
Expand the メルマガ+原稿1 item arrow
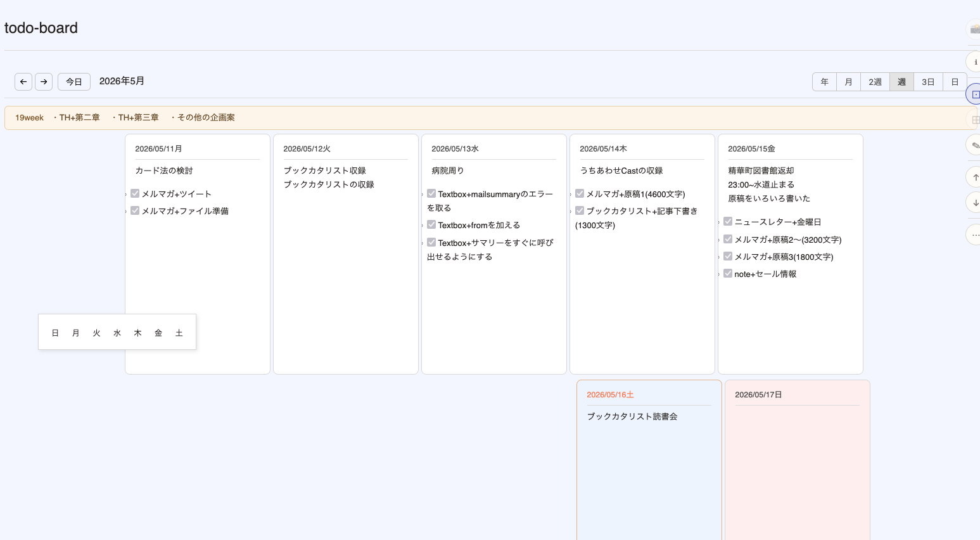click(x=571, y=195)
